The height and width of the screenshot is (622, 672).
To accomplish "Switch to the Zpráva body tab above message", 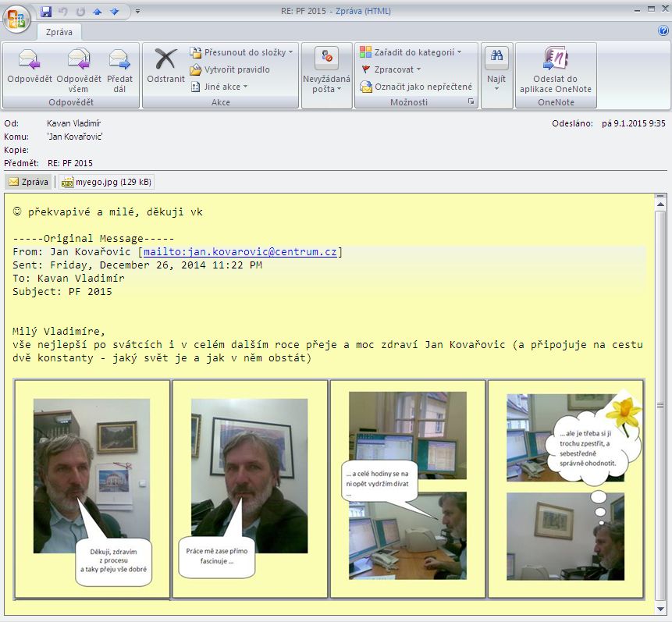I will pyautogui.click(x=29, y=182).
